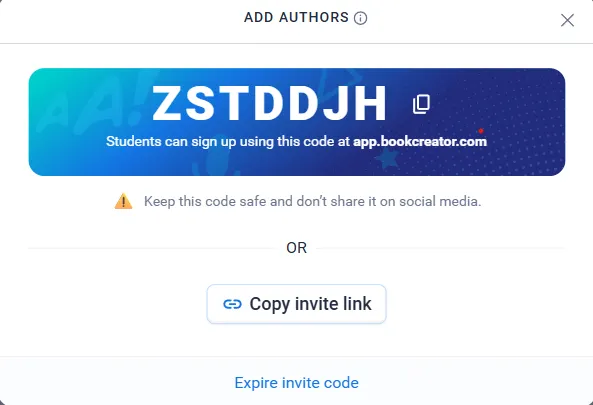Click the word 'social media' in the warning

440,201
